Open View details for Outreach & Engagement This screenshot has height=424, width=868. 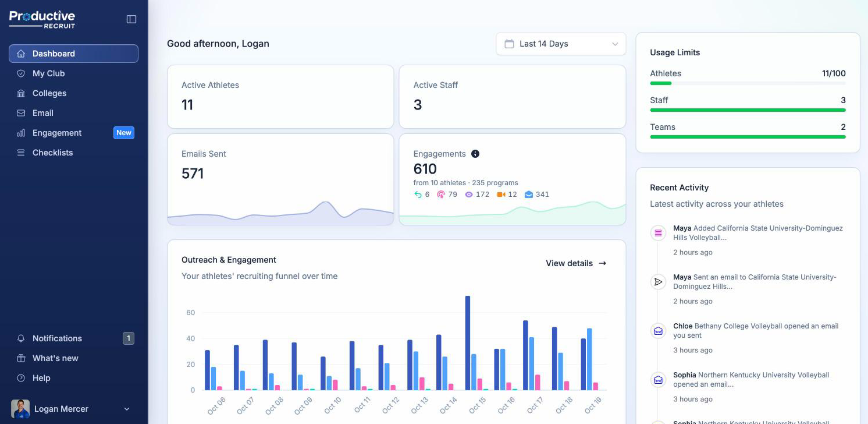[x=576, y=263]
